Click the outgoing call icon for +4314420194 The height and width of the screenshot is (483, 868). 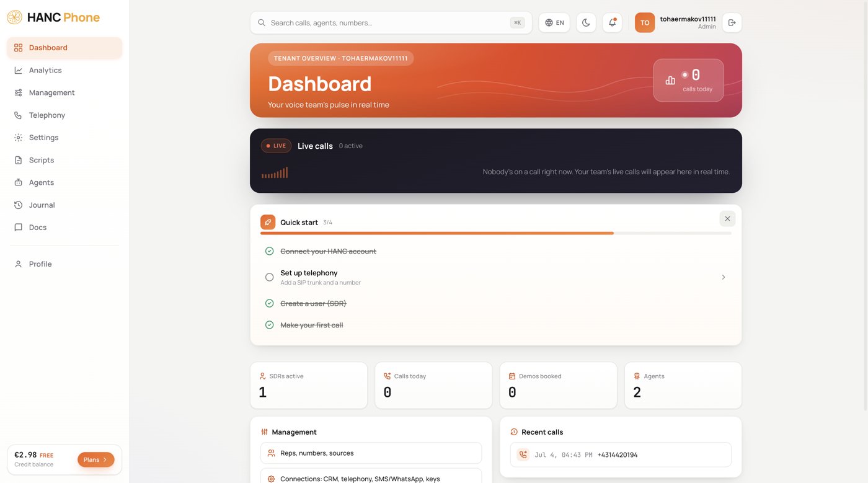pyautogui.click(x=523, y=454)
